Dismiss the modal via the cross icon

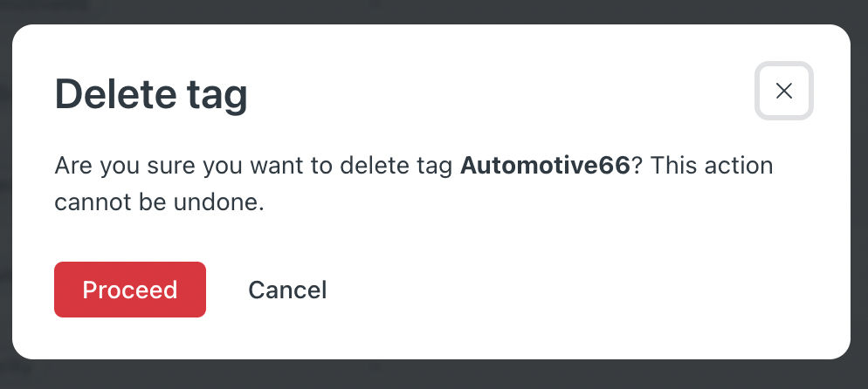pos(784,91)
